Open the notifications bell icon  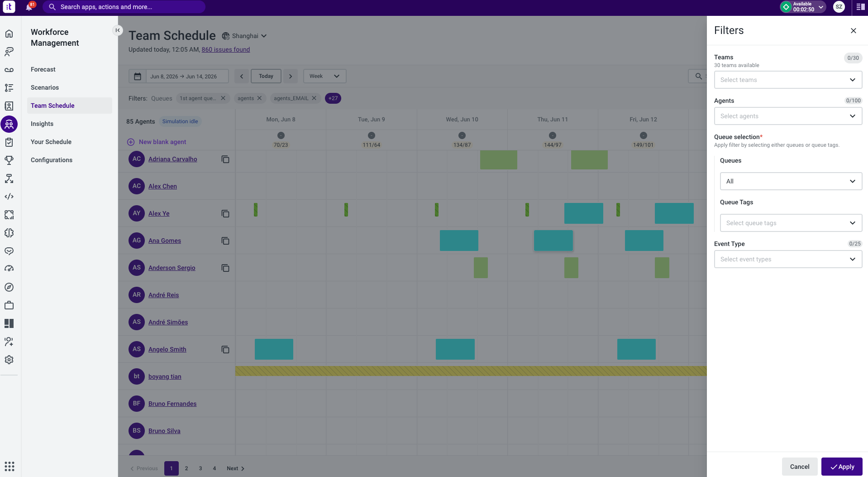coord(29,7)
